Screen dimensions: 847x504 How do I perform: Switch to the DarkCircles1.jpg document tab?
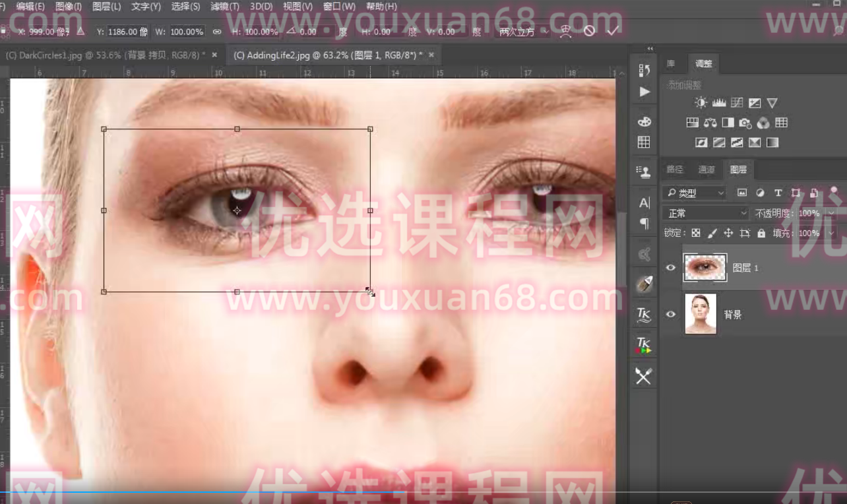106,55
